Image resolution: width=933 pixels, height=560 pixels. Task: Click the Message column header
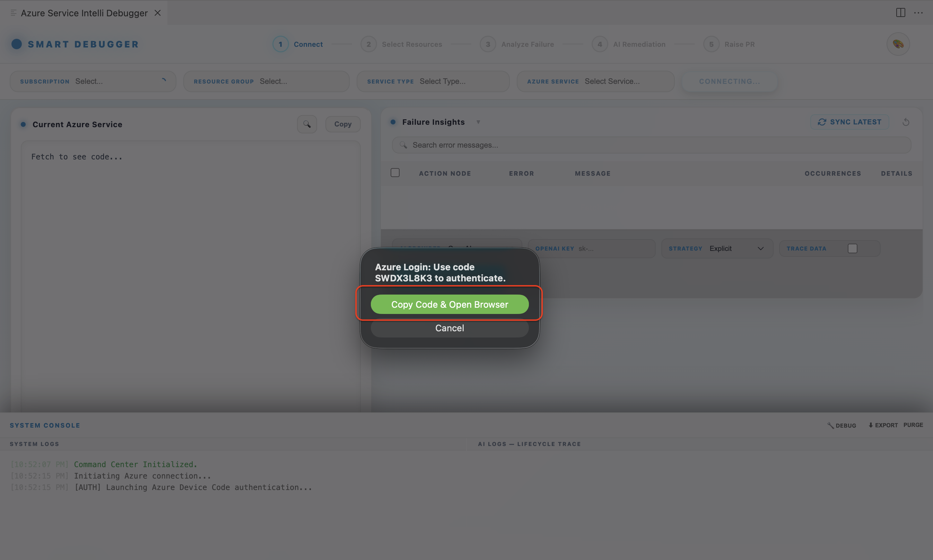[593, 173]
